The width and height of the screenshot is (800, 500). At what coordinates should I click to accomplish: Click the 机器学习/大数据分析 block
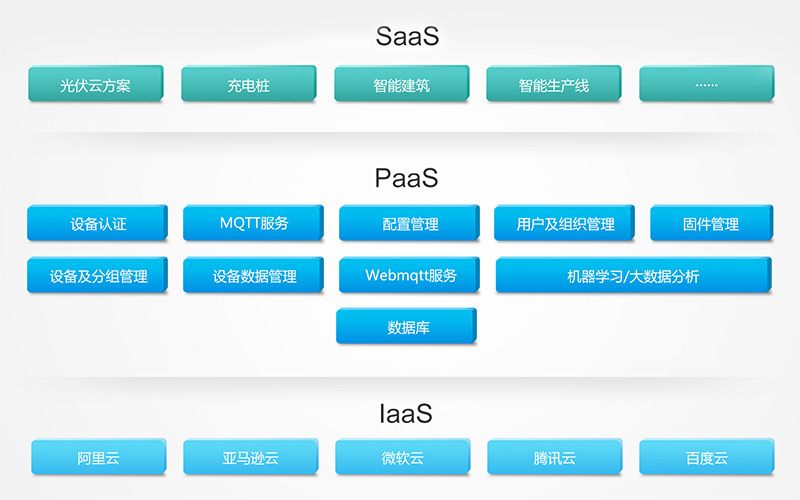tap(633, 276)
